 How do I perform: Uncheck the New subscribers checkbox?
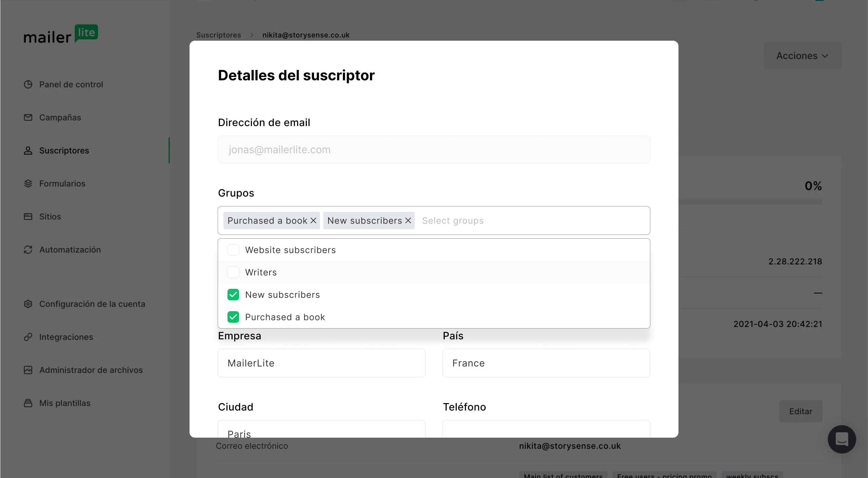point(233,295)
